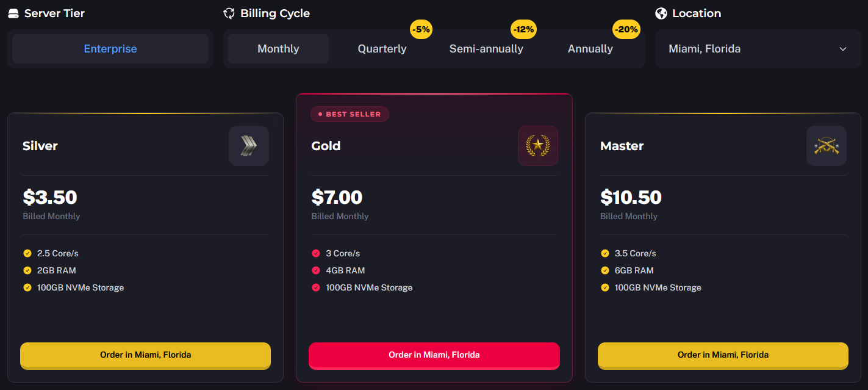The width and height of the screenshot is (868, 390).
Task: Order the Silver plan in Miami
Action: pos(145,355)
